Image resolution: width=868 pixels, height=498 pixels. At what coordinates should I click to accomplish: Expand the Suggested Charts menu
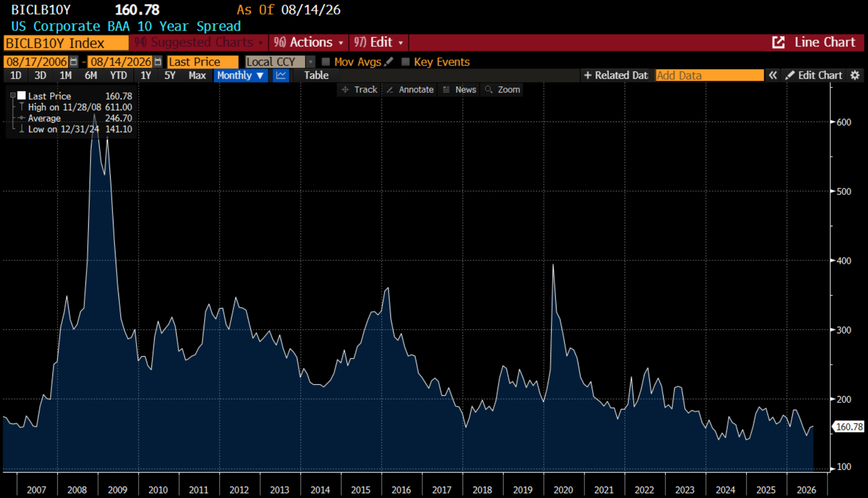199,42
